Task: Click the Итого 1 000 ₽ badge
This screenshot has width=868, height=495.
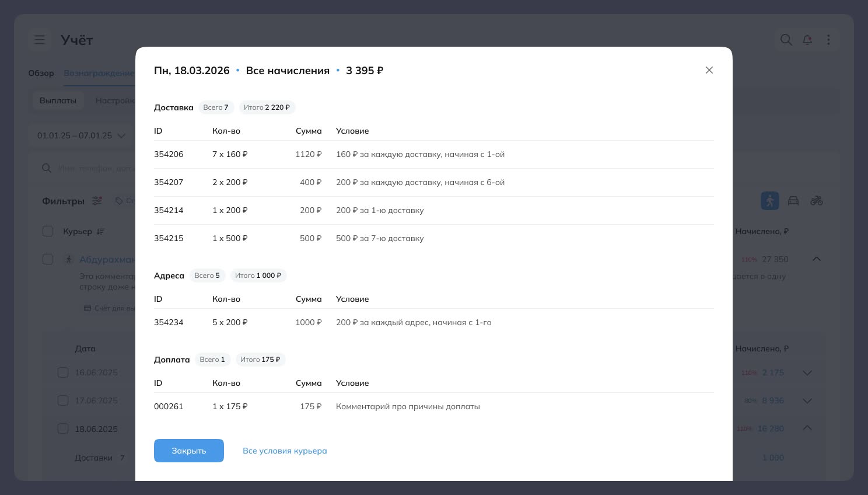Action: coord(258,276)
